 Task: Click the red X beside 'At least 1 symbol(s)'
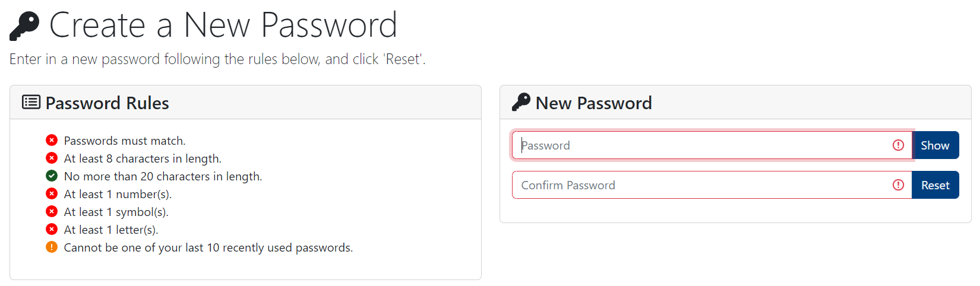pos(52,211)
